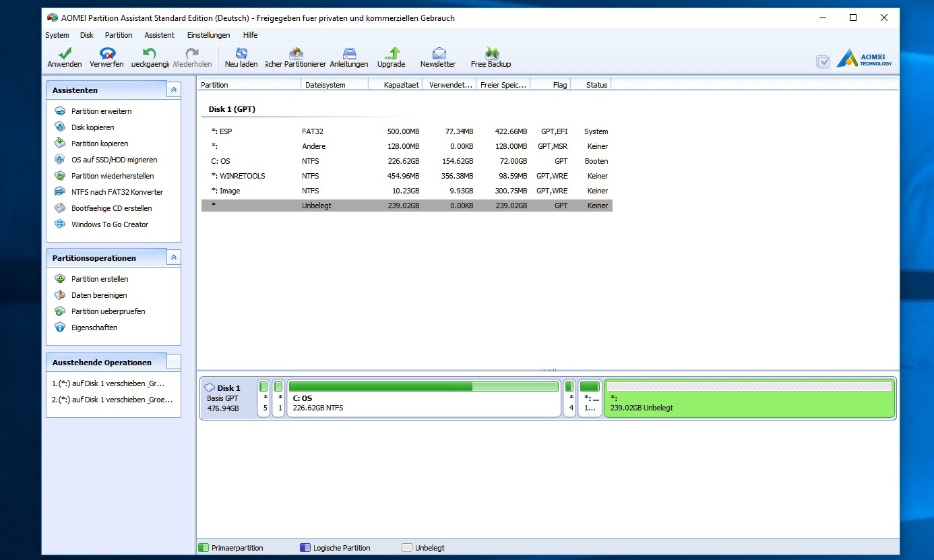This screenshot has width=934, height=560.
Task: Launch Free Backup from the toolbar
Action: click(491, 57)
